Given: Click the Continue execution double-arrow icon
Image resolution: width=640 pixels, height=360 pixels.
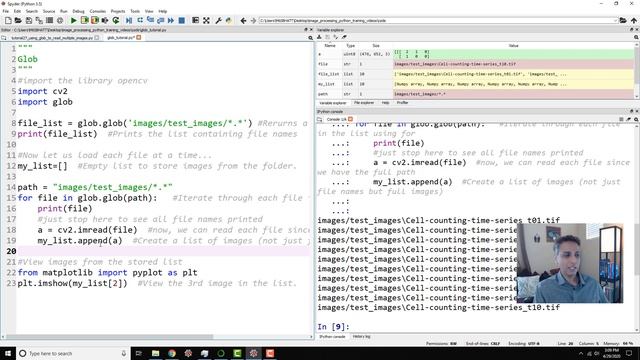Looking at the screenshot, I should [171, 20].
